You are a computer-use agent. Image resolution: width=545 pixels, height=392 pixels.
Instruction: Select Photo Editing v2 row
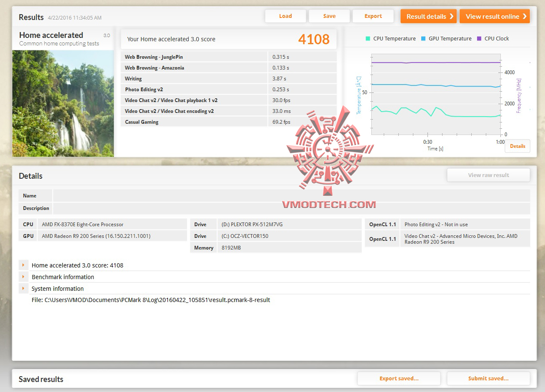point(229,90)
